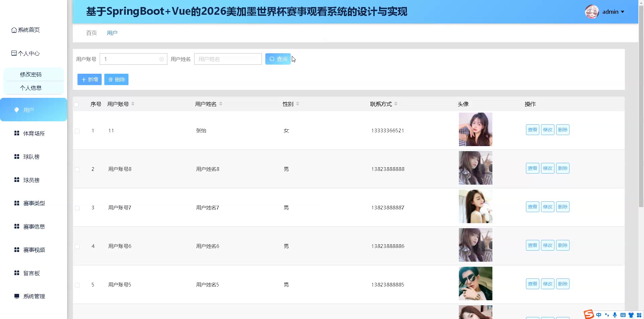
Task: Open the admin account dropdown arrow
Action: (623, 12)
